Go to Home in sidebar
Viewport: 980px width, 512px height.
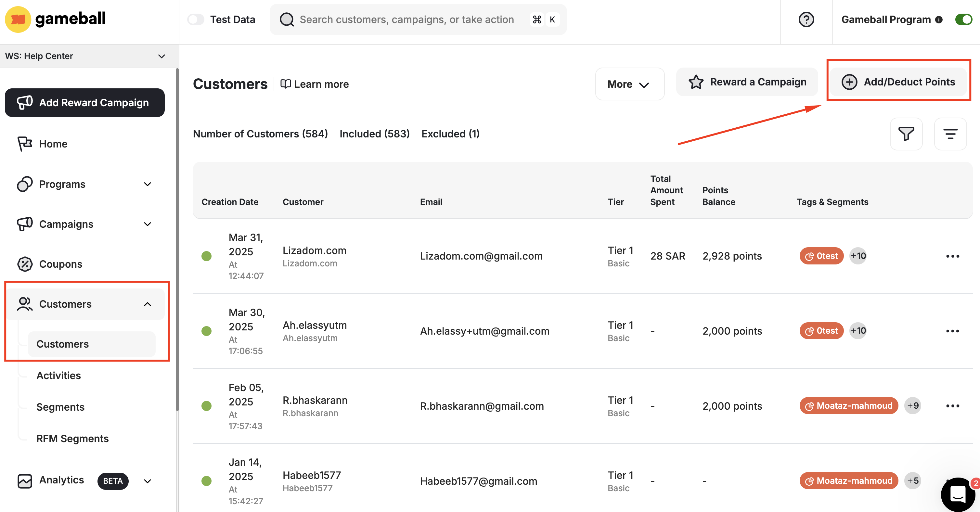point(53,144)
